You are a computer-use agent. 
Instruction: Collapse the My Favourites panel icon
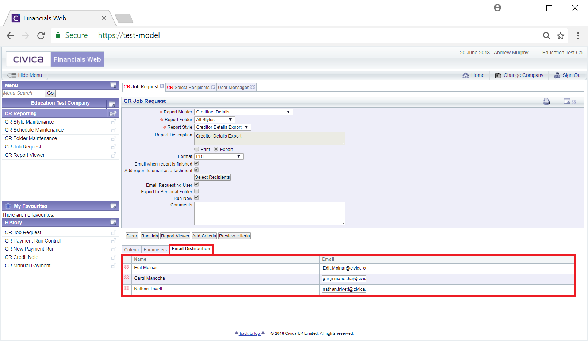[114, 206]
